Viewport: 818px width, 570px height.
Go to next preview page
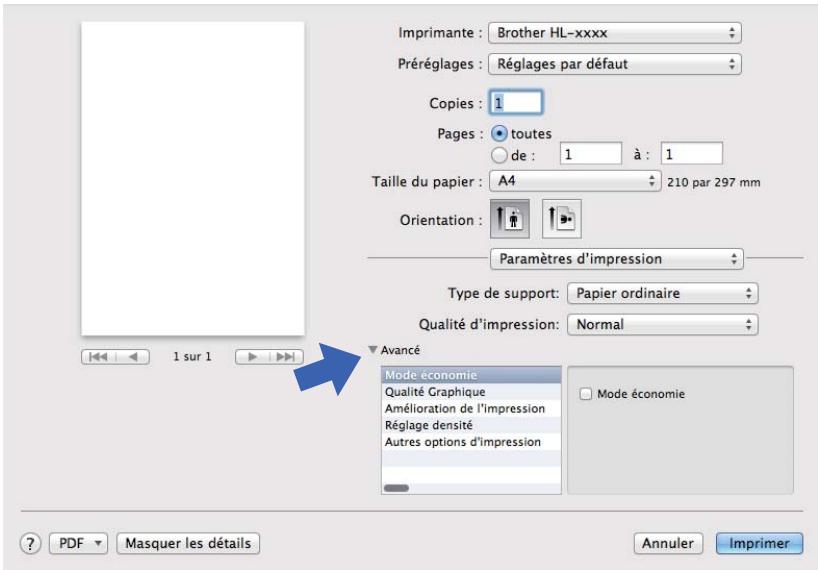point(252,357)
